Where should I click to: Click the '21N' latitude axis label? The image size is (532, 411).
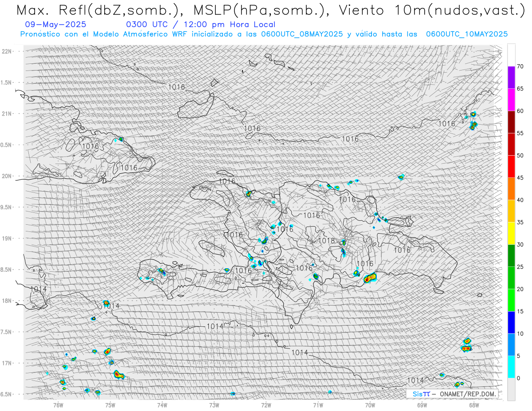click(6, 114)
